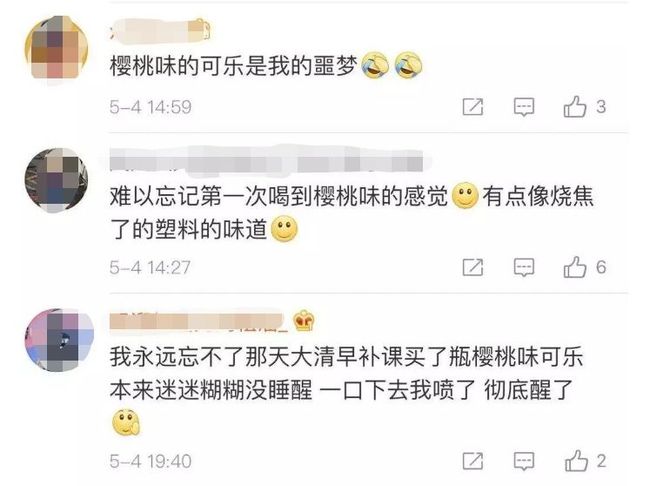The image size is (650, 486).
Task: Reply to the 14:59 comment
Action: click(x=524, y=107)
